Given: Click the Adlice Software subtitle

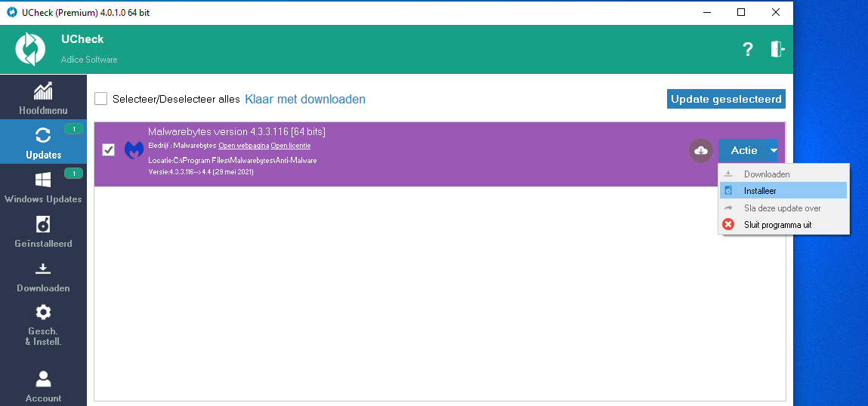Looking at the screenshot, I should pyautogui.click(x=89, y=60).
